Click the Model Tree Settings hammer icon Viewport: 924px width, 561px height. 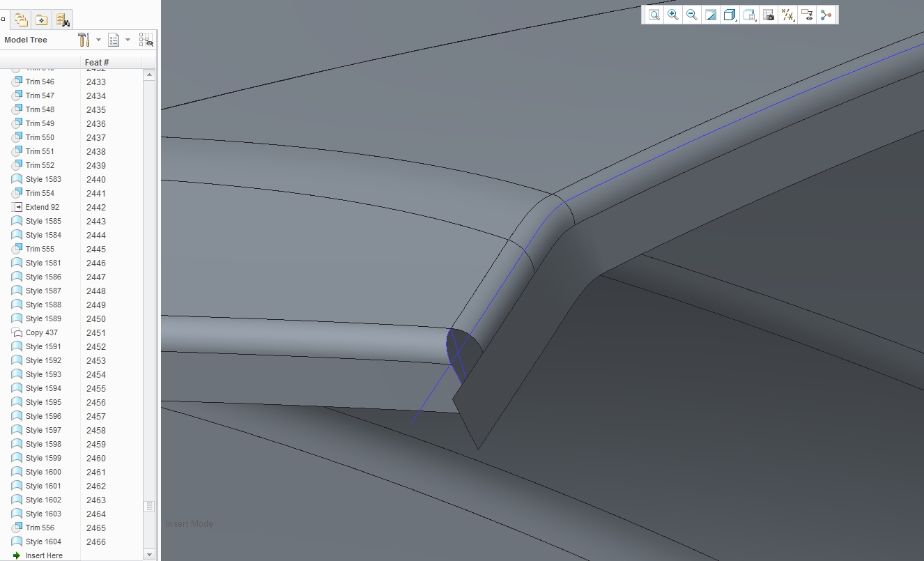coord(84,40)
